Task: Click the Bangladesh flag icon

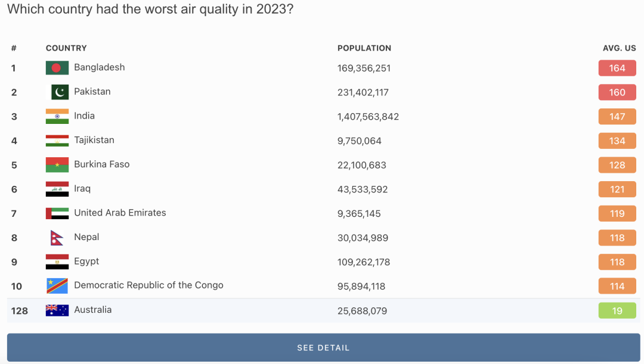Action: (x=57, y=68)
